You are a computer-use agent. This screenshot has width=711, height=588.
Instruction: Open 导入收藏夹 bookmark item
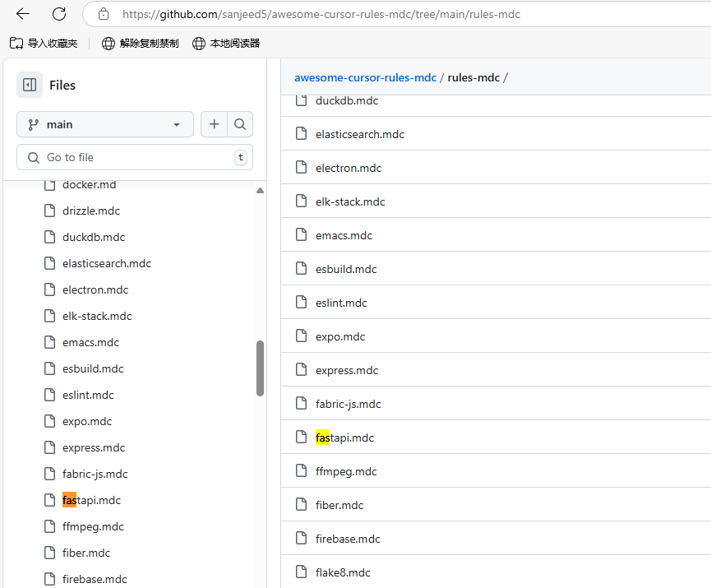tap(44, 44)
